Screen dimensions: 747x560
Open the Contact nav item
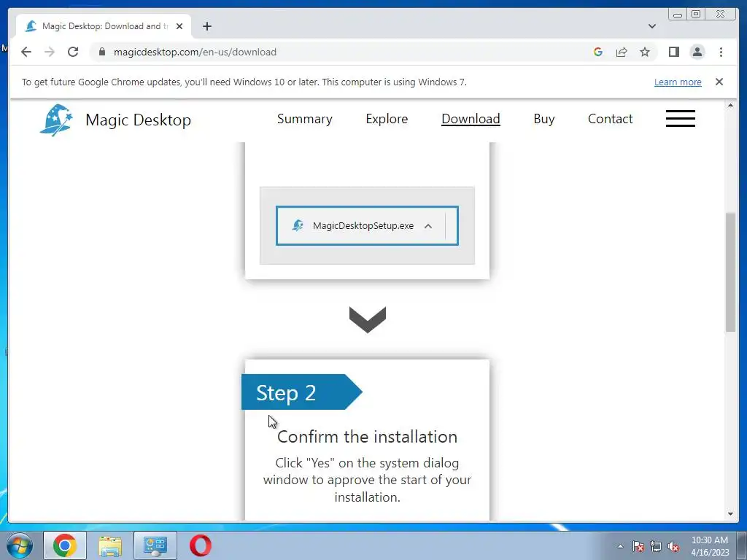[x=611, y=119]
